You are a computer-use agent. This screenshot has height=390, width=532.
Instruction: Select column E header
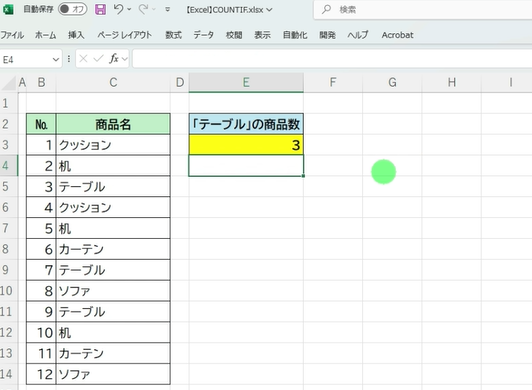coord(246,82)
